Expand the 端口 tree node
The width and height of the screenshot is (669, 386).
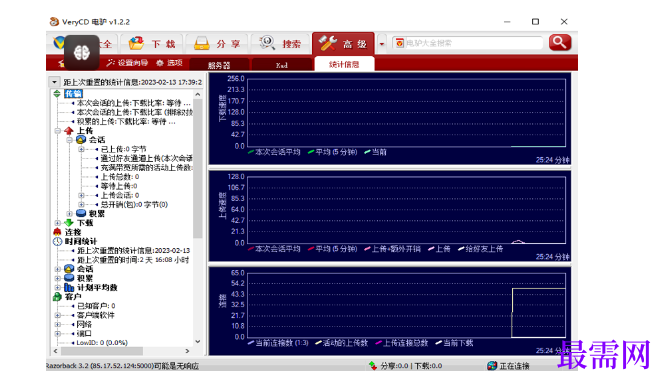pyautogui.click(x=57, y=334)
